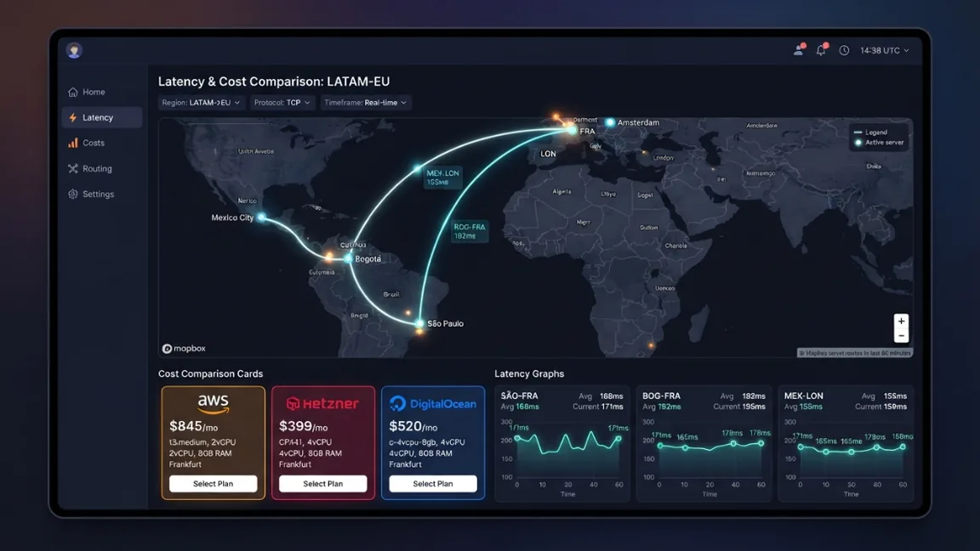Image resolution: width=980 pixels, height=551 pixels.
Task: Open the Region LATAM->EU dropdown
Action: pos(201,102)
